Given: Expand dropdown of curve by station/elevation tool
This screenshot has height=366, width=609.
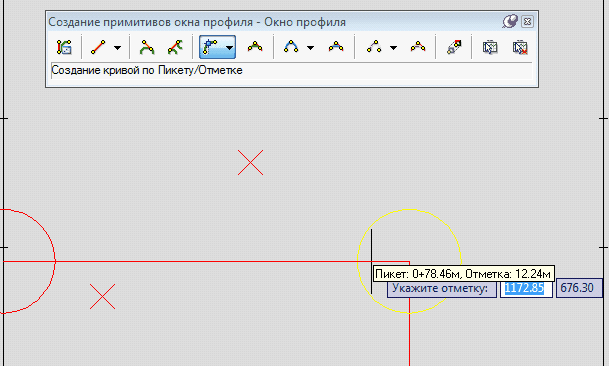Looking at the screenshot, I should (x=230, y=48).
